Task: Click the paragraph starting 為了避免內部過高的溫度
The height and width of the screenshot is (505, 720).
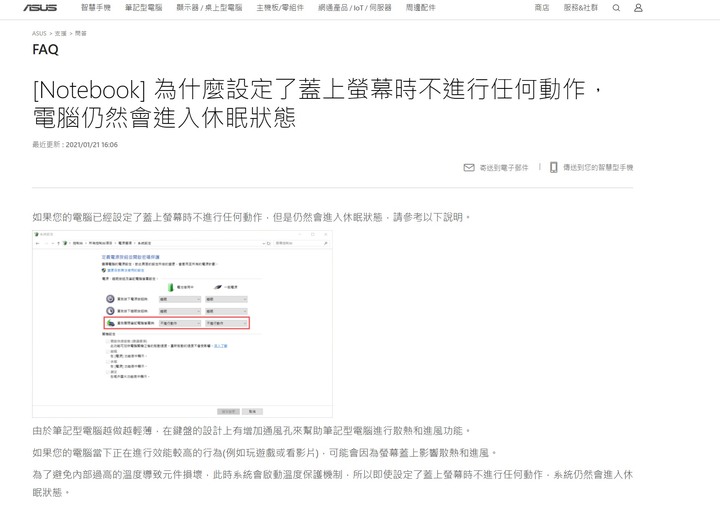Action: (332, 483)
